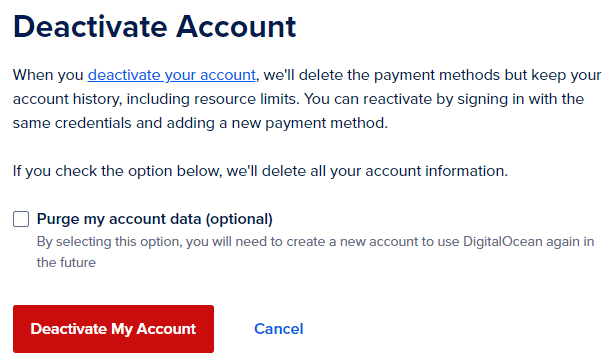Screen dimensions: 612x363
Task: Click the helper text about creating a new account
Action: [x=315, y=252]
